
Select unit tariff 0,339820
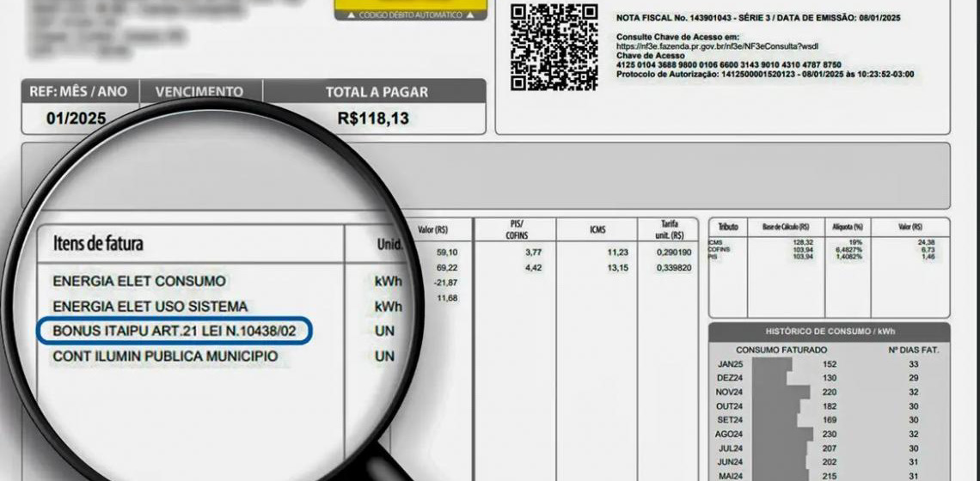click(674, 268)
